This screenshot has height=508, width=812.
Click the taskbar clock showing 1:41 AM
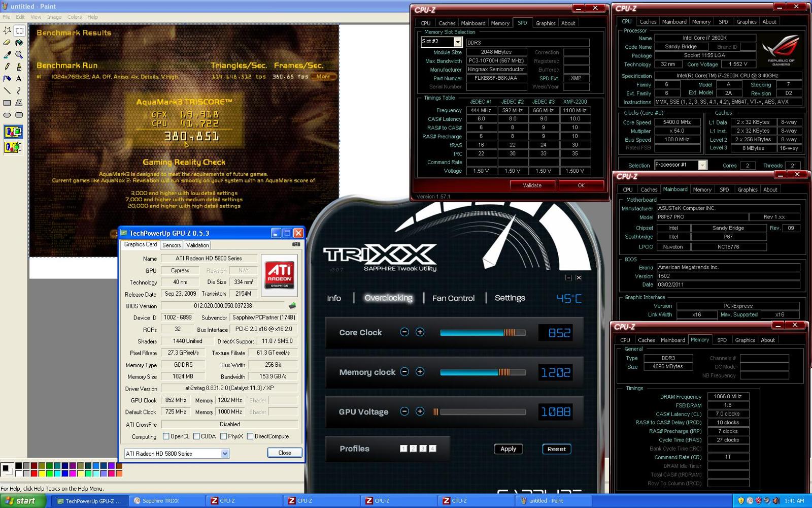click(794, 501)
